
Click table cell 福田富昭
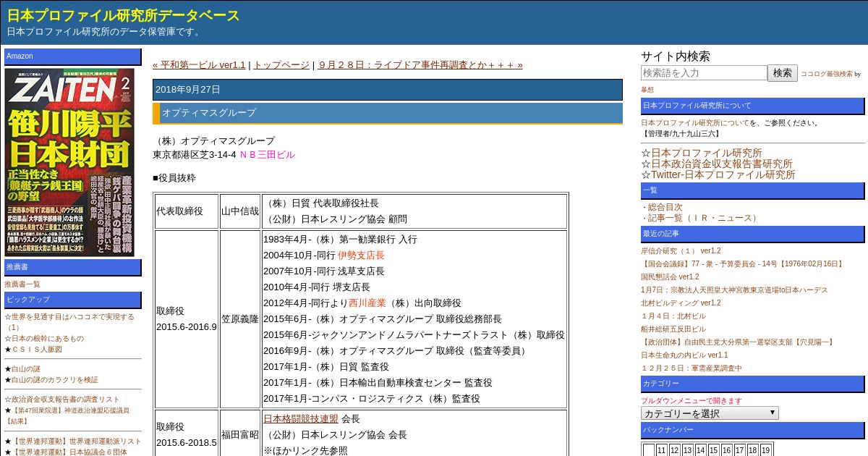(x=240, y=434)
